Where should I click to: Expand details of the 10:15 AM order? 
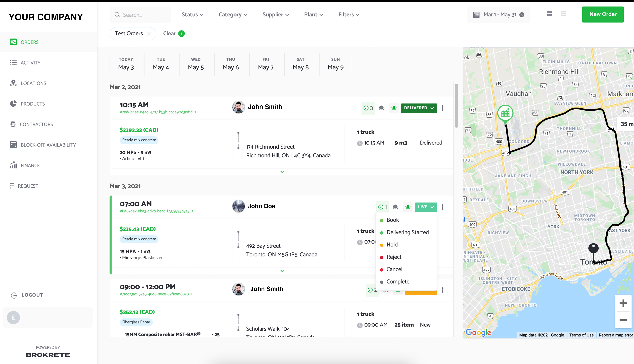coord(282,172)
